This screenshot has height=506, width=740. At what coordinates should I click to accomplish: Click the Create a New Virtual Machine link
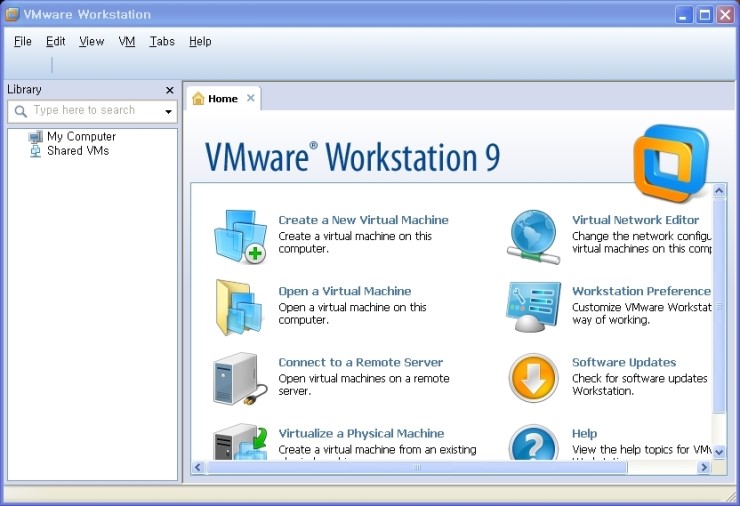pyautogui.click(x=363, y=220)
